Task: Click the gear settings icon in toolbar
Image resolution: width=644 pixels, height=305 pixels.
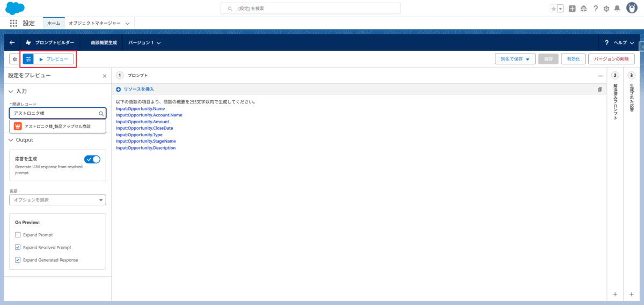Action: (14, 59)
